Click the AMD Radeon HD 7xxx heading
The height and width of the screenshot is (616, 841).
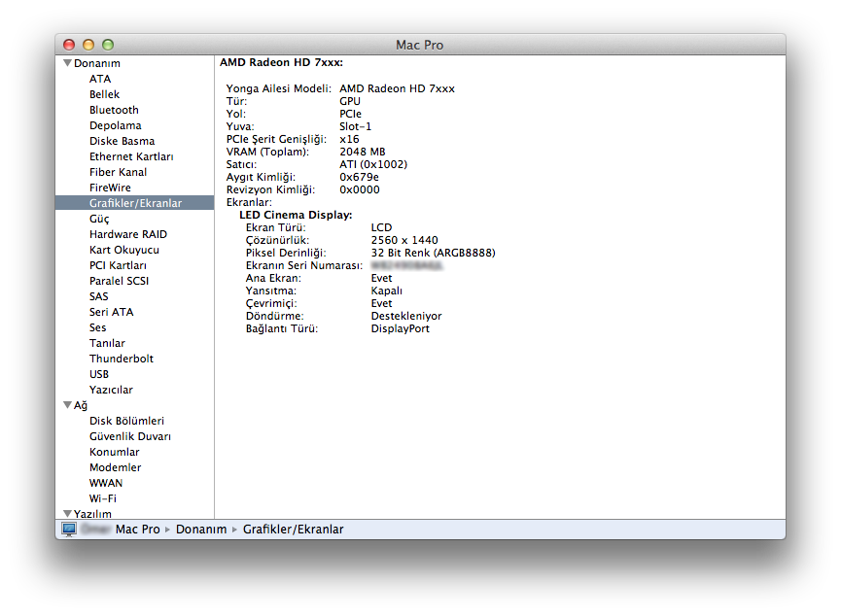281,63
